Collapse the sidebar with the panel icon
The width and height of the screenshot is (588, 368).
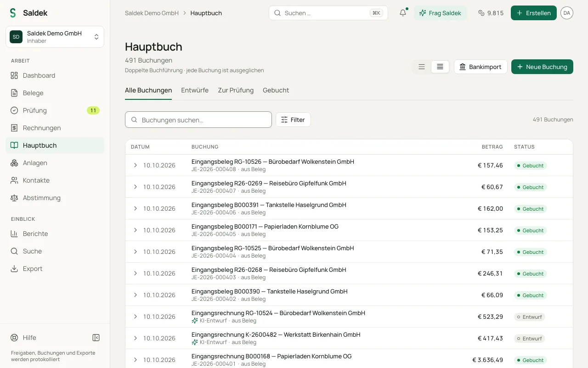point(96,338)
